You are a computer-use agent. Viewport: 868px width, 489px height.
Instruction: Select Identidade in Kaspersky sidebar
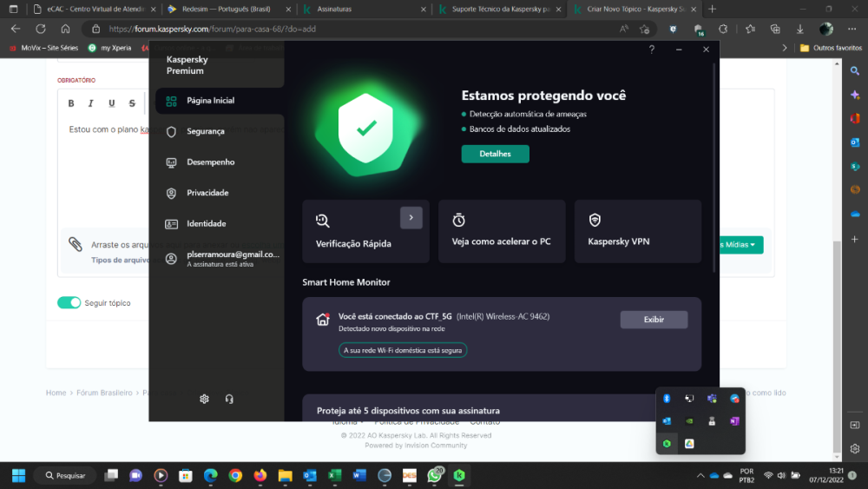tap(220, 224)
